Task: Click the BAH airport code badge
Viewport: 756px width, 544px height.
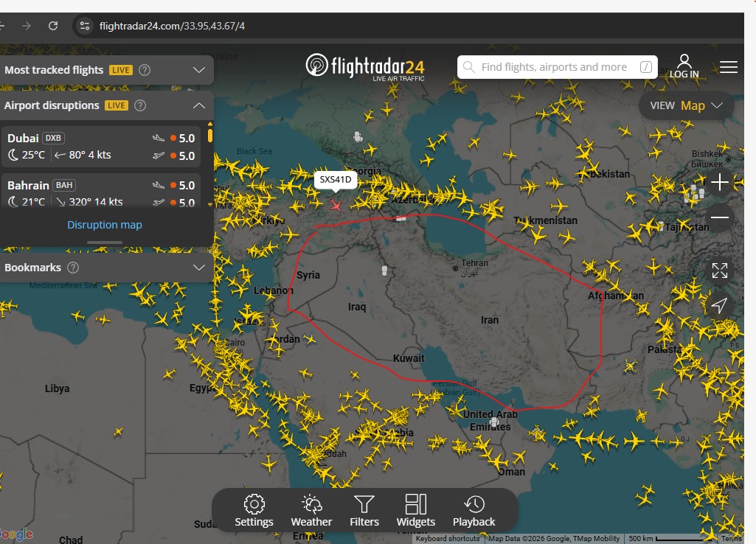Action: tap(64, 185)
